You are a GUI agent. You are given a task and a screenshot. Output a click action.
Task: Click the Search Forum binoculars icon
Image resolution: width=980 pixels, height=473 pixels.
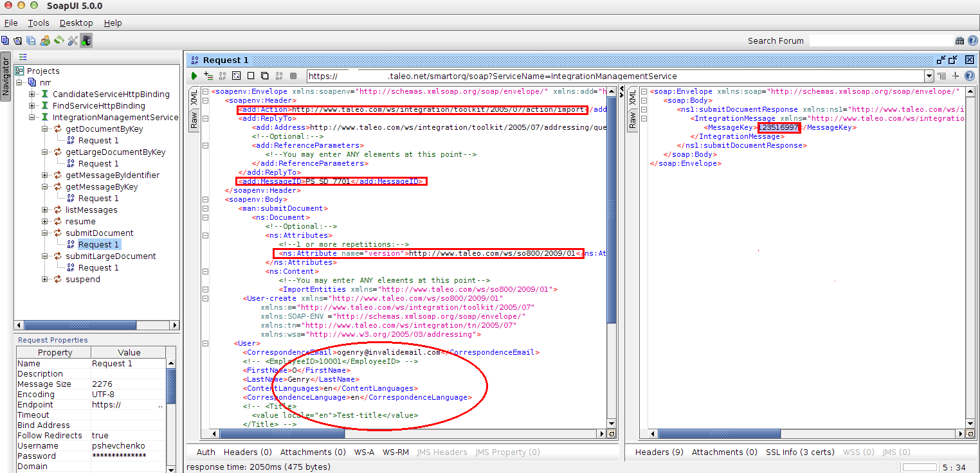point(959,40)
